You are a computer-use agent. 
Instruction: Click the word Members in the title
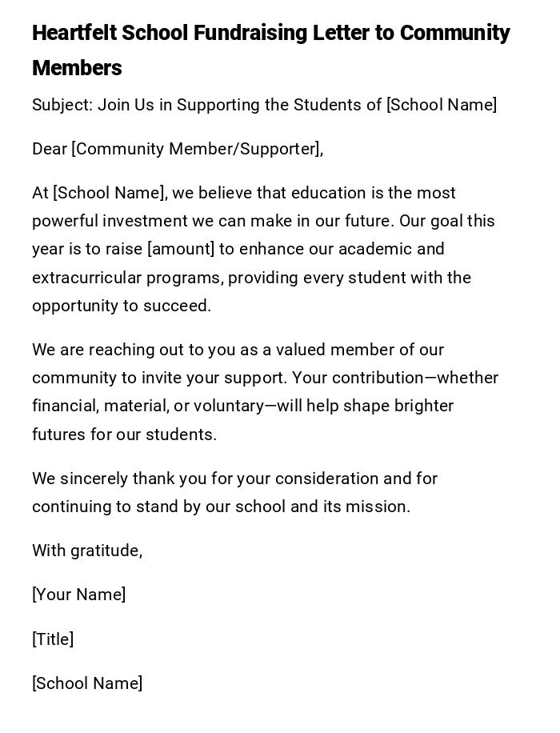pos(77,69)
